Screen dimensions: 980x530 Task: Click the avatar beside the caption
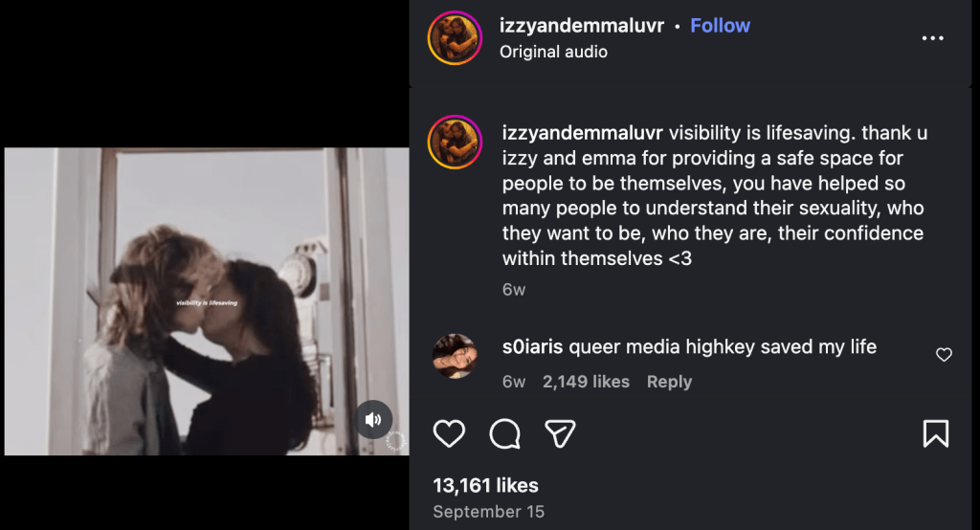455,142
